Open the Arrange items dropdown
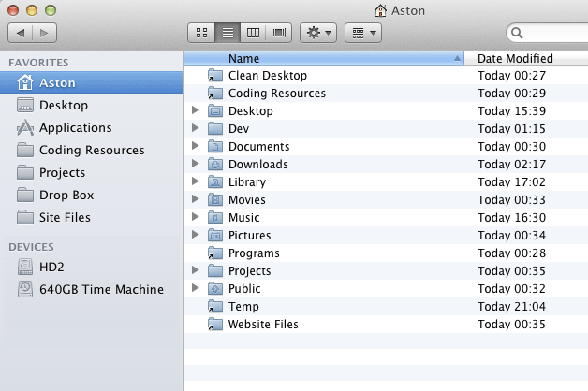The image size is (588, 391). pos(362,33)
